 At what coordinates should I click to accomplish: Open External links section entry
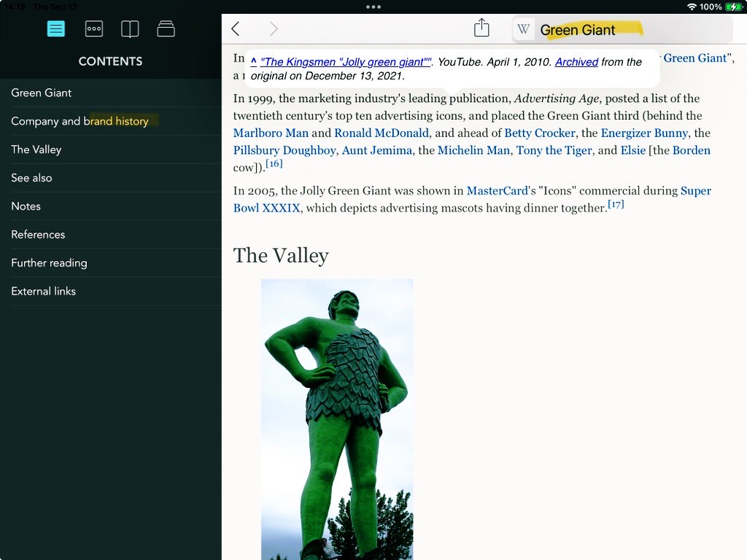(x=44, y=291)
